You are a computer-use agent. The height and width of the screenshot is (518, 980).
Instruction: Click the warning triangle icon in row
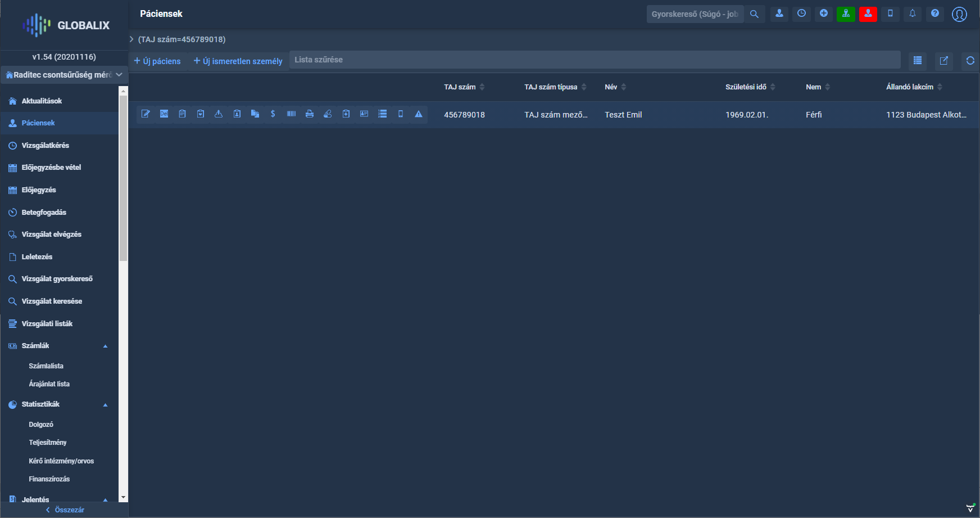click(x=419, y=114)
